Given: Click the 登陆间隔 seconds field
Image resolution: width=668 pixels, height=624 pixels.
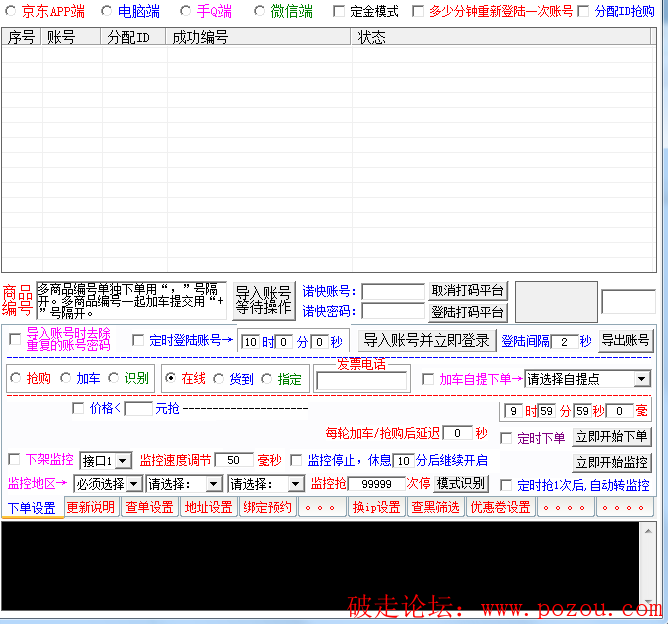Looking at the screenshot, I should coord(564,342).
